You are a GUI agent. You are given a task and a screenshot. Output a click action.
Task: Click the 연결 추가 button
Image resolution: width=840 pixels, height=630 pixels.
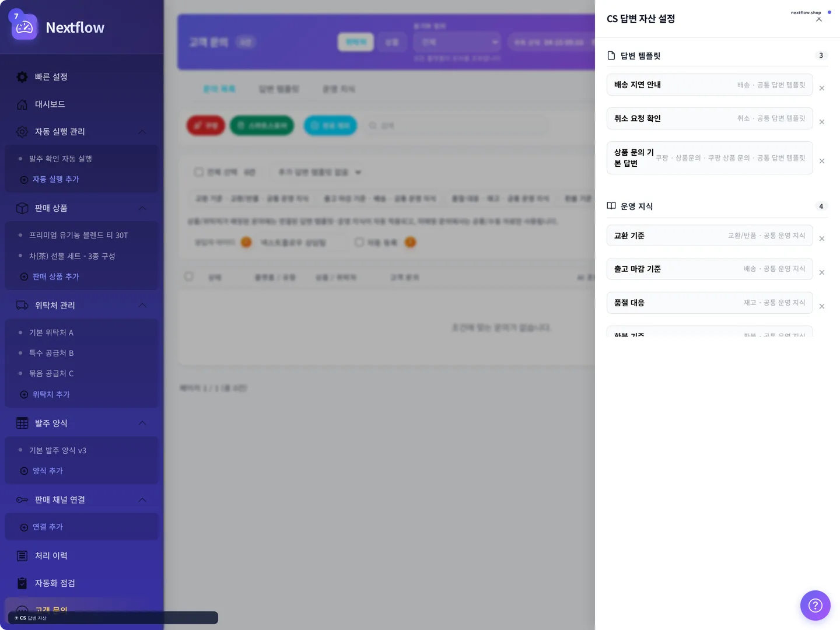48,526
